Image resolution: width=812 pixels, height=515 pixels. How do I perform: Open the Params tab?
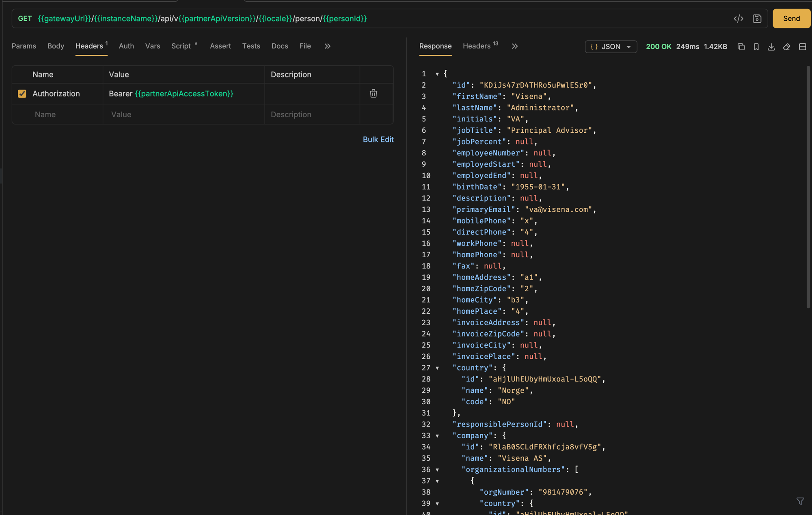click(24, 46)
